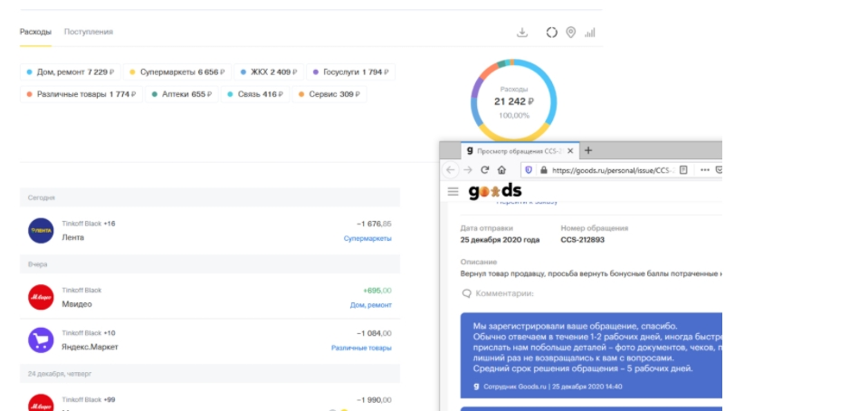The image size is (868, 411).
Task: Close the Просмотр обращения browser tab
Action: point(570,150)
